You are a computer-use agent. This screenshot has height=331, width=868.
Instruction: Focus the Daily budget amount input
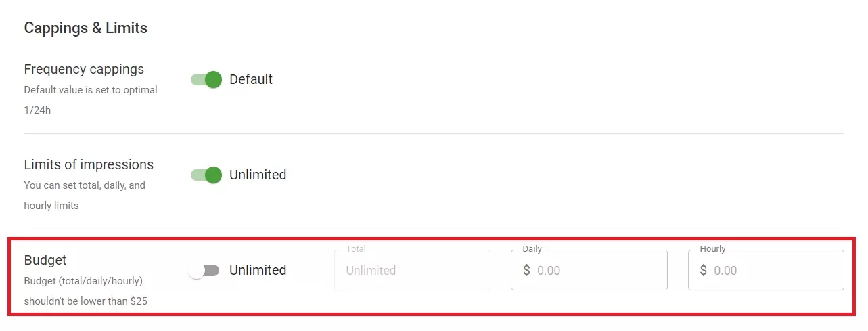tap(595, 271)
